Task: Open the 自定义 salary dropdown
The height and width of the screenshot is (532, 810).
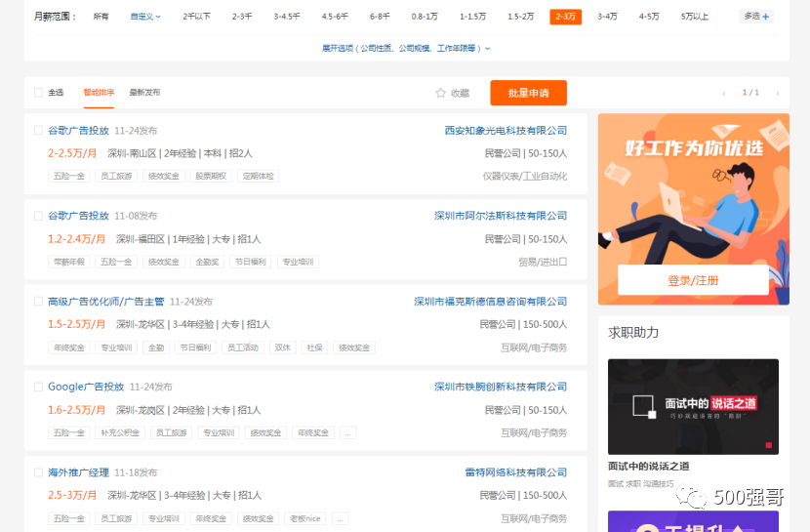Action: point(145,17)
